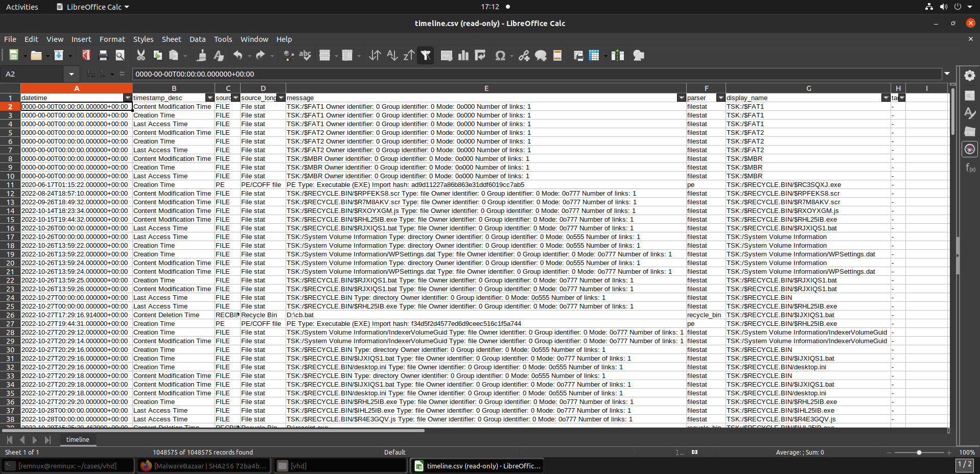Open the Format menu
This screenshot has width=980, height=474.
coord(112,39)
